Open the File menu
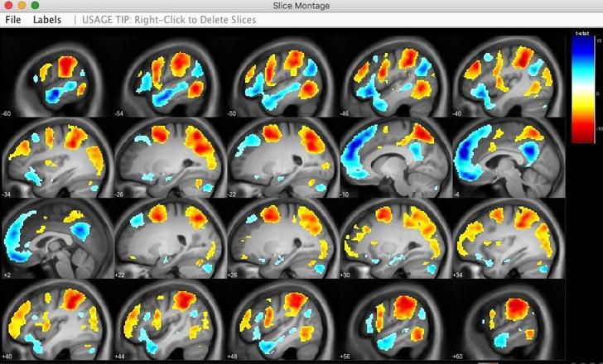This screenshot has width=603, height=364. 13,20
